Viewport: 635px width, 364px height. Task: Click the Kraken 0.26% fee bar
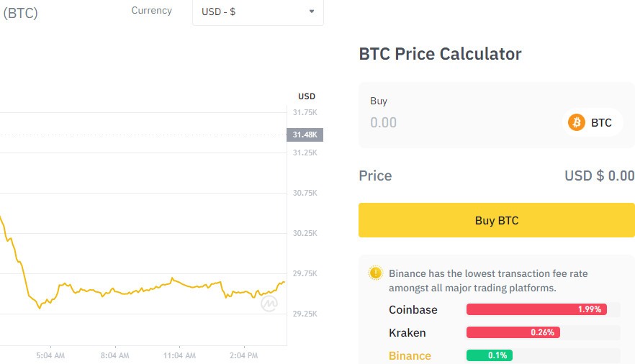[x=513, y=332]
